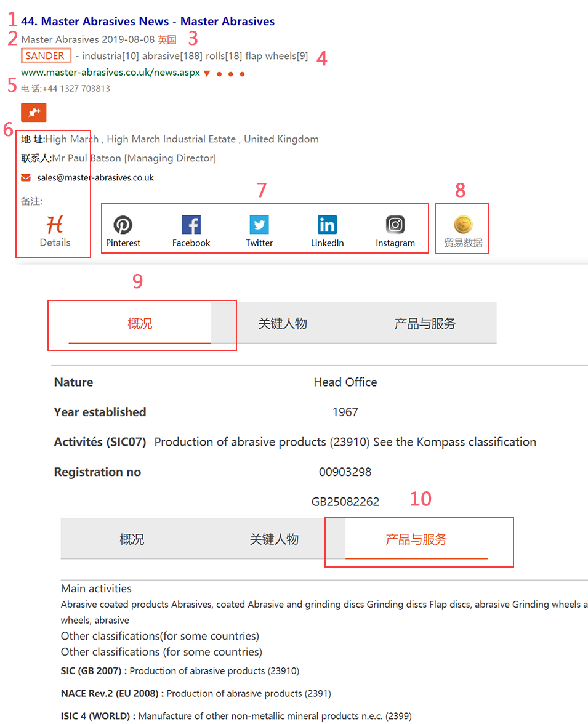
Task: Click the Head Office value
Action: 345,382
